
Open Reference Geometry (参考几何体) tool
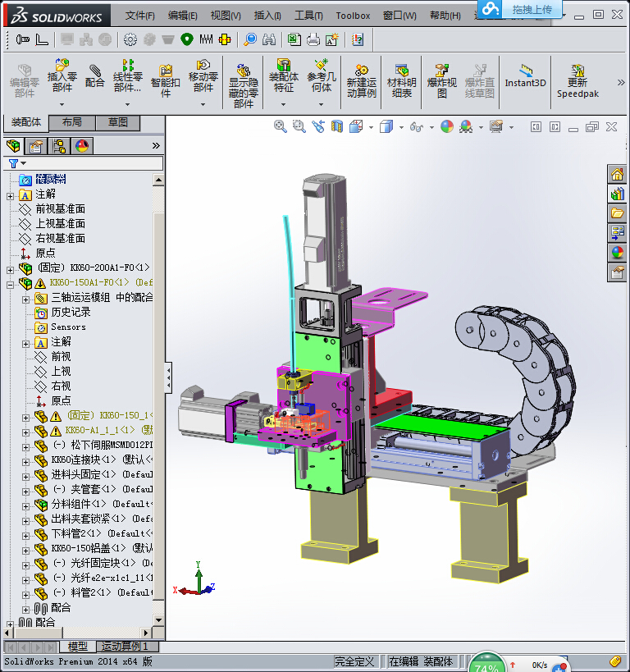(x=322, y=75)
